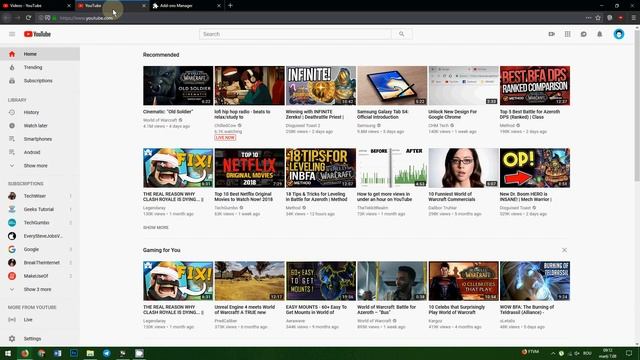The height and width of the screenshot is (360, 640).
Task: Open the notifications bell
Action: pyautogui.click(x=600, y=34)
